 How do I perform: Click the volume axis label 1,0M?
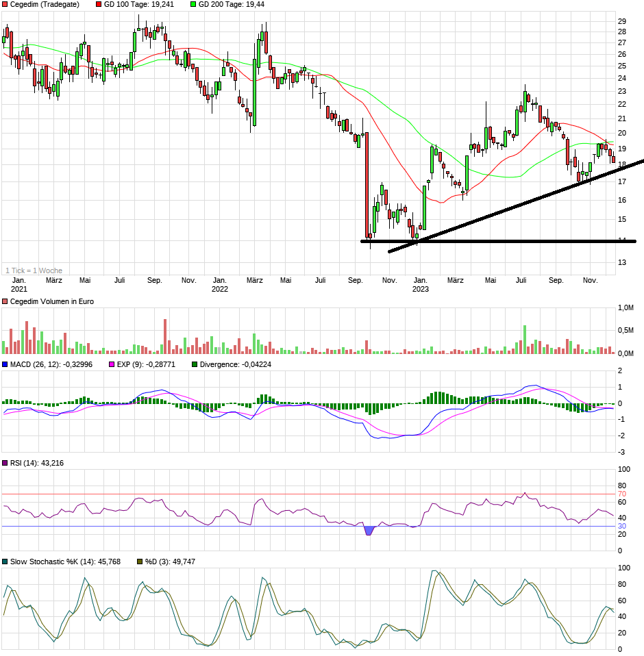coord(626,308)
